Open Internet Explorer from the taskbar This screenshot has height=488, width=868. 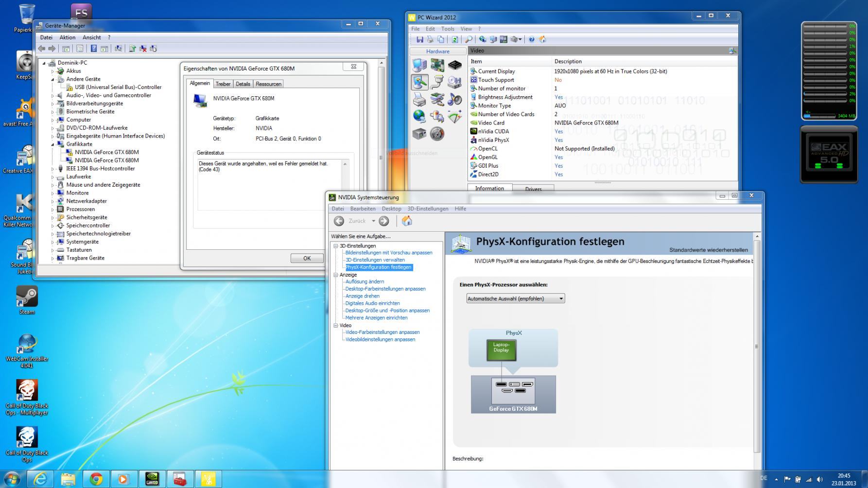40,479
